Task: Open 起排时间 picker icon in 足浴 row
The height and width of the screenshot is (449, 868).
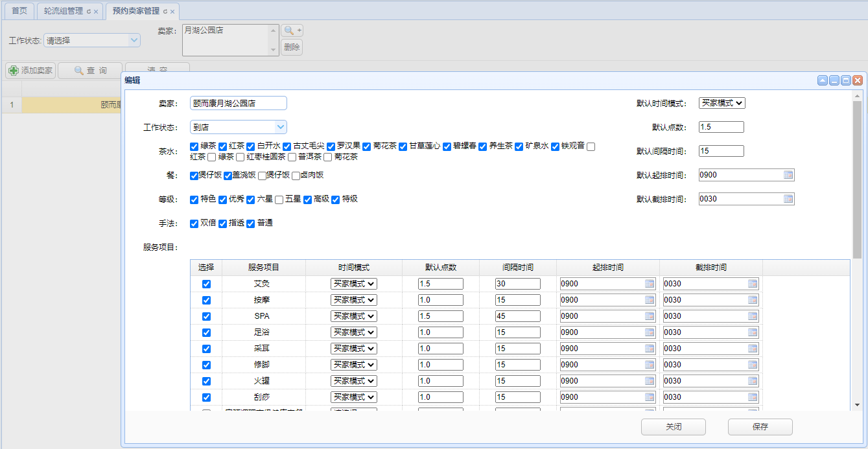Action: point(650,332)
